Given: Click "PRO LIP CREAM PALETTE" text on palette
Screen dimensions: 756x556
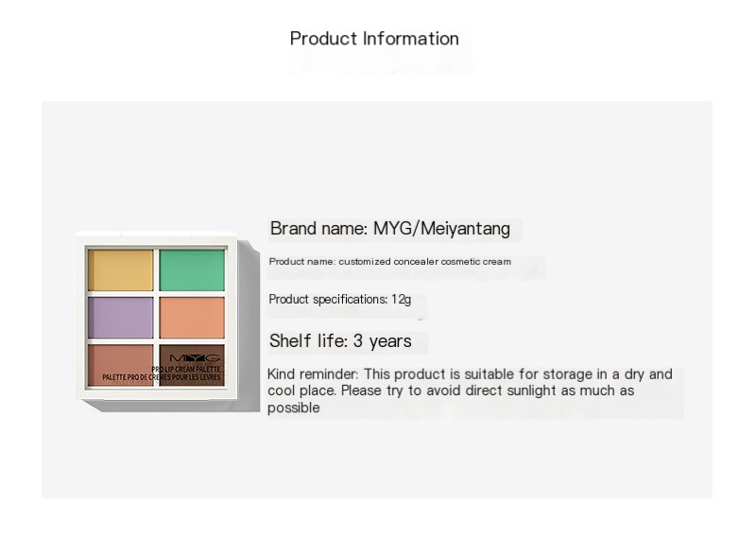Looking at the screenshot, I should click(185, 370).
